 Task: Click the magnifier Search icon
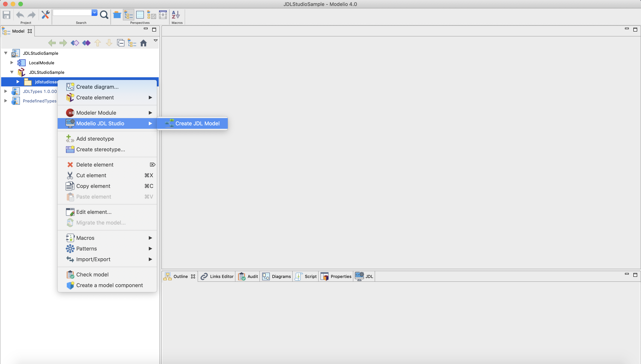pyautogui.click(x=104, y=15)
